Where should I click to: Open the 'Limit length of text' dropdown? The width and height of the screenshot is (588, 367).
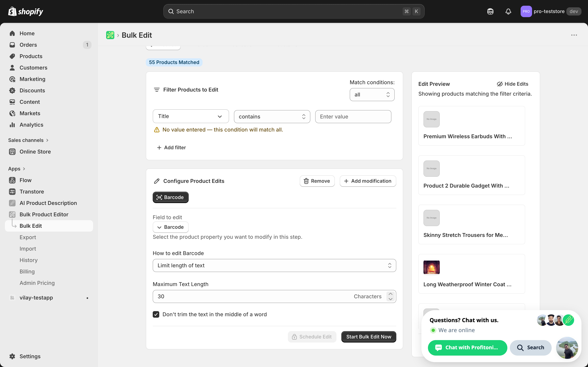tap(274, 265)
